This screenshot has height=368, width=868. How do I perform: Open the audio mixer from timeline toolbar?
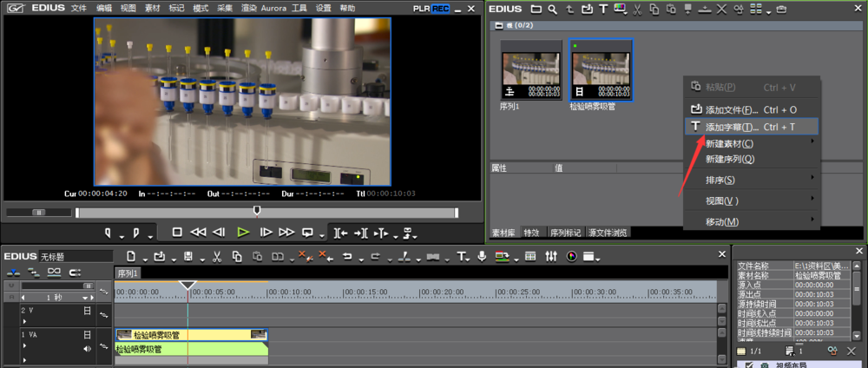click(552, 256)
